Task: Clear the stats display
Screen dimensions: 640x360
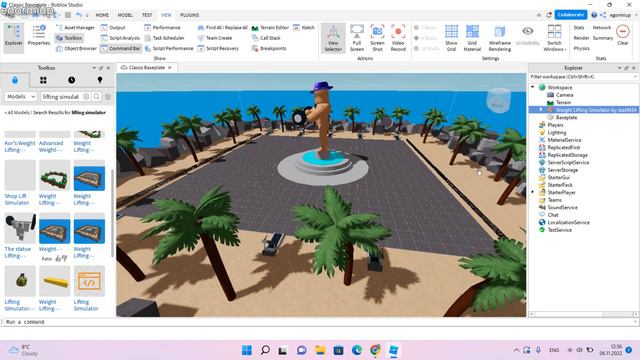Action: [623, 35]
